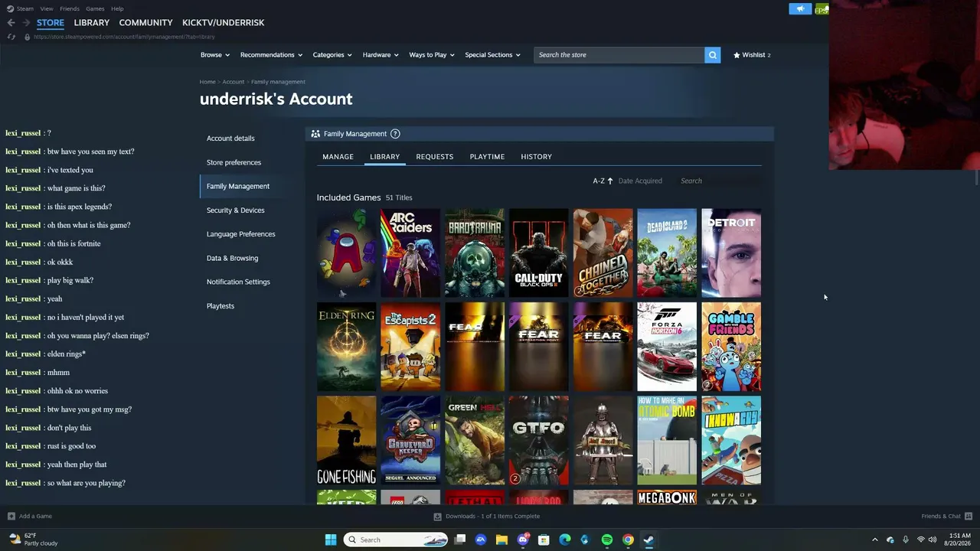Open the Wishlist link
980x551 pixels.
pyautogui.click(x=752, y=55)
